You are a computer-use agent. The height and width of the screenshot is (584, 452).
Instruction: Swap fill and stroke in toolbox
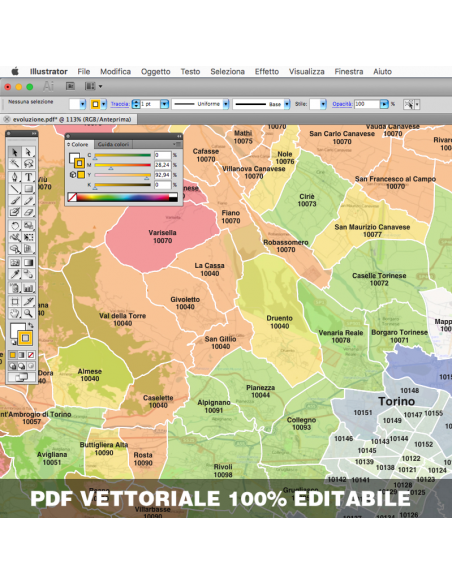[x=31, y=326]
